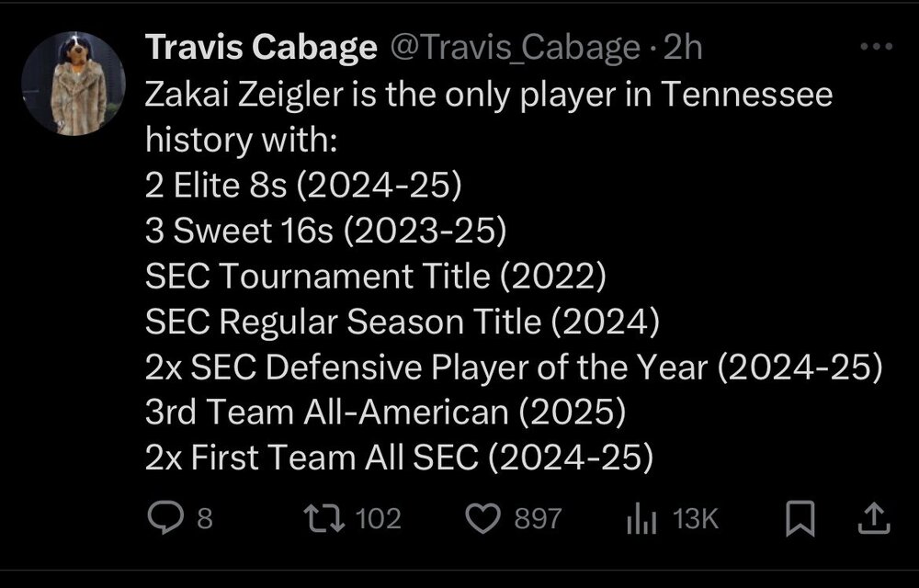
Task: Click the "SEC Tournament Title (2022)" line
Action: 375,275
